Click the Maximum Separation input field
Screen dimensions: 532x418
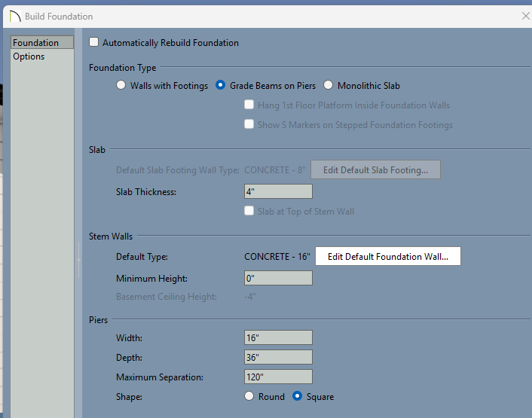click(278, 377)
